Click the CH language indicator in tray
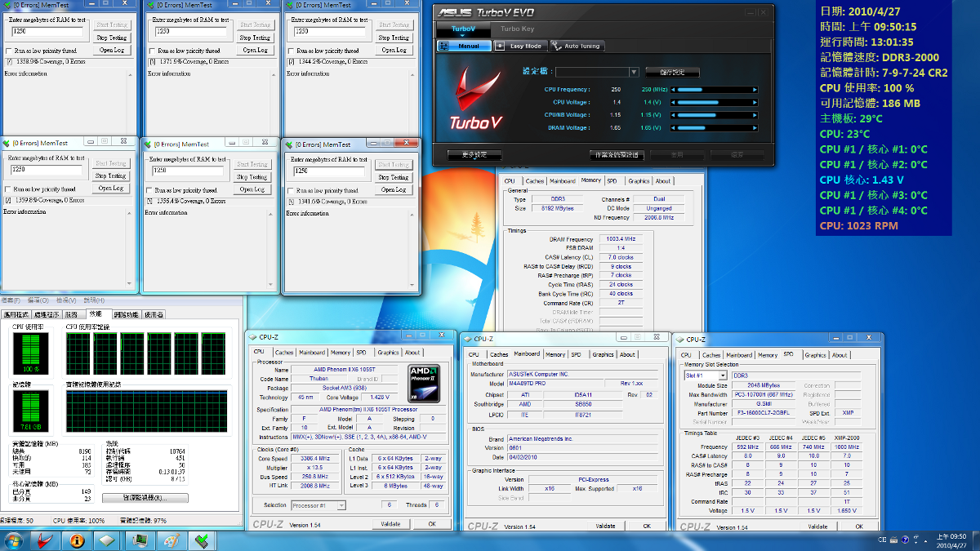The image size is (980, 551). click(882, 540)
